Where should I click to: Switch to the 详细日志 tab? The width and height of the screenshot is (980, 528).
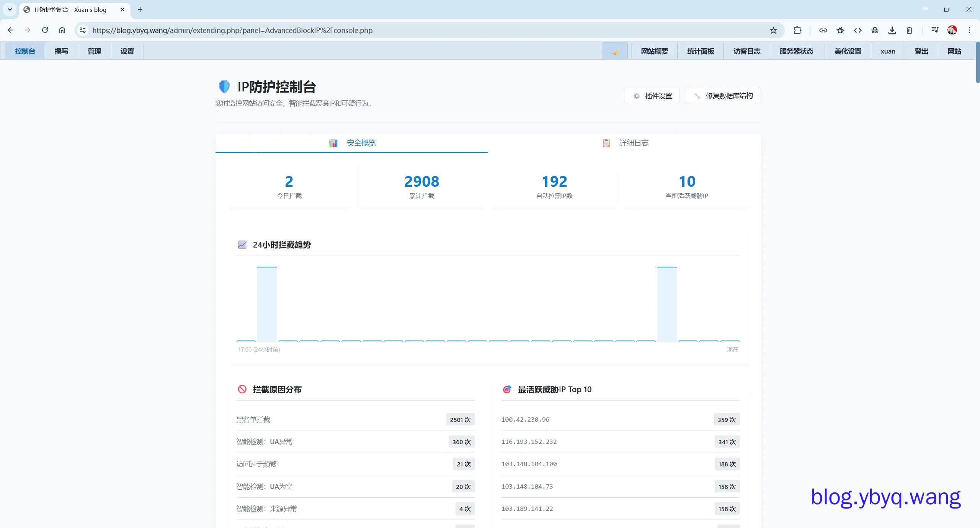pos(624,143)
